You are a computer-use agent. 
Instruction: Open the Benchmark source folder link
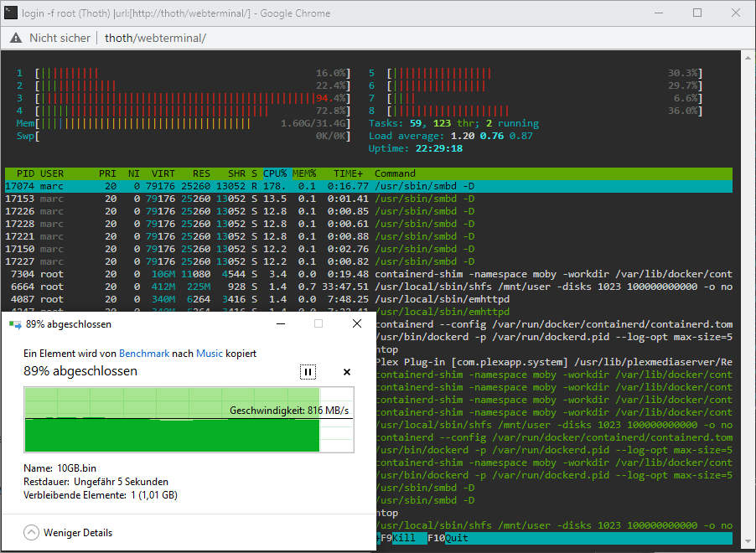(x=144, y=354)
